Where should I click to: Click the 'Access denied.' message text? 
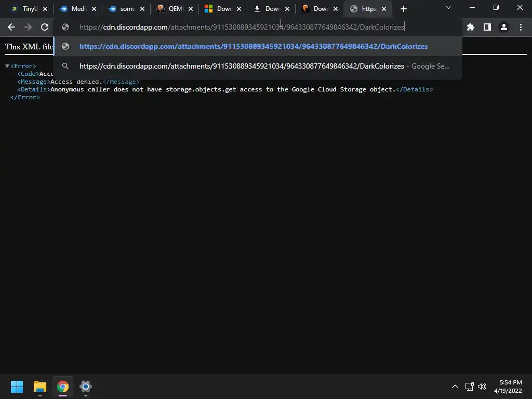pos(76,82)
